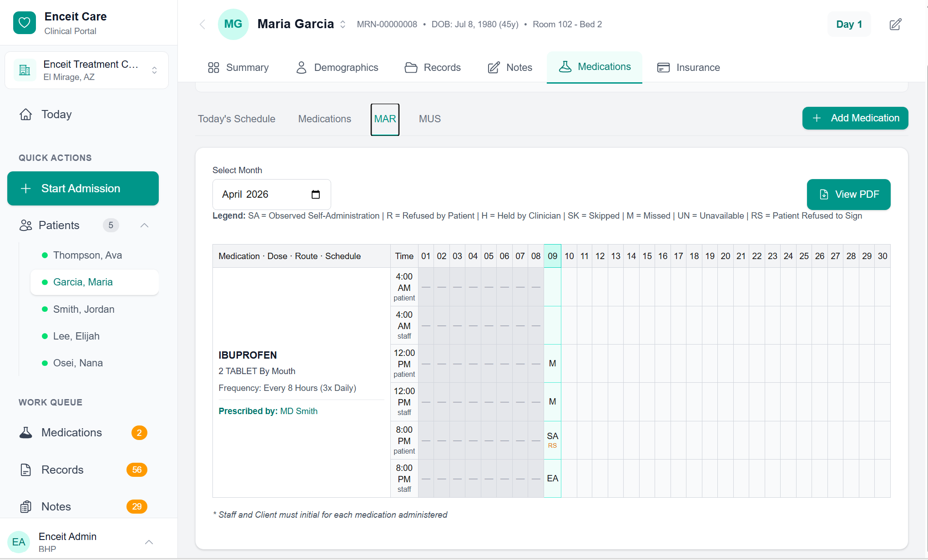Click the work queue Records document icon

[26, 470]
